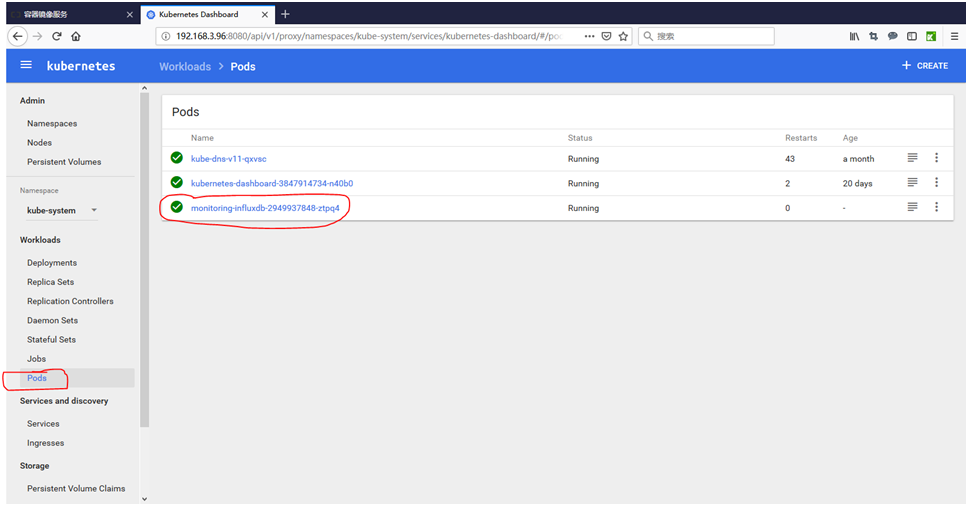Image resolution: width=968 pixels, height=506 pixels.
Task: View logs for kubernetes-dashboard pod
Action: 912,183
